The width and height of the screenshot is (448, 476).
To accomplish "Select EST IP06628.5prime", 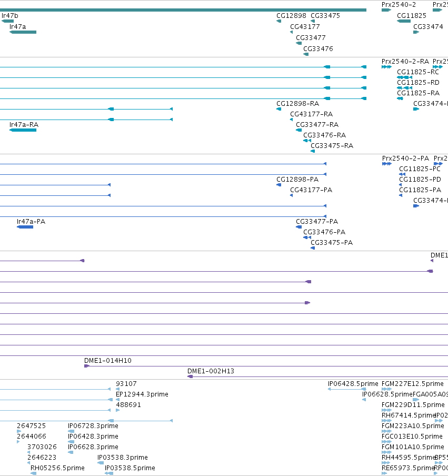I will [364, 400].
